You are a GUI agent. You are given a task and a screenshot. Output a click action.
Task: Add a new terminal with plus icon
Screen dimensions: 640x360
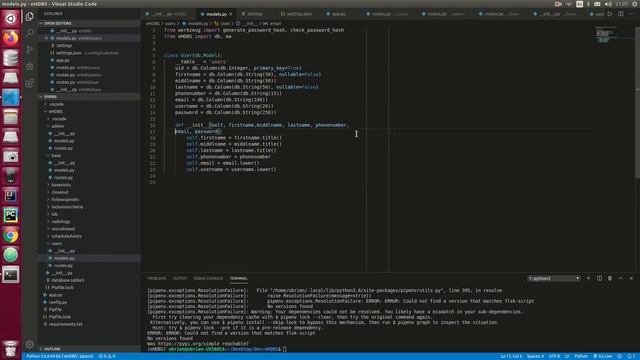(x=588, y=278)
